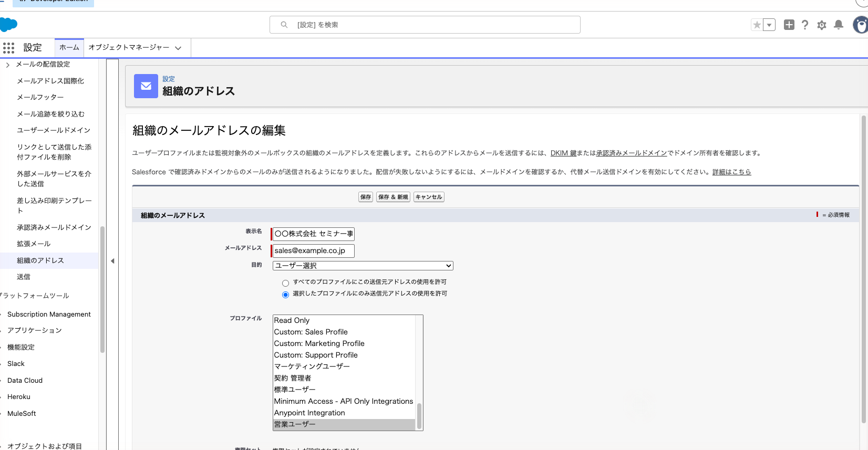Select 営業ユーザー profile
868x450 pixels.
click(x=345, y=424)
